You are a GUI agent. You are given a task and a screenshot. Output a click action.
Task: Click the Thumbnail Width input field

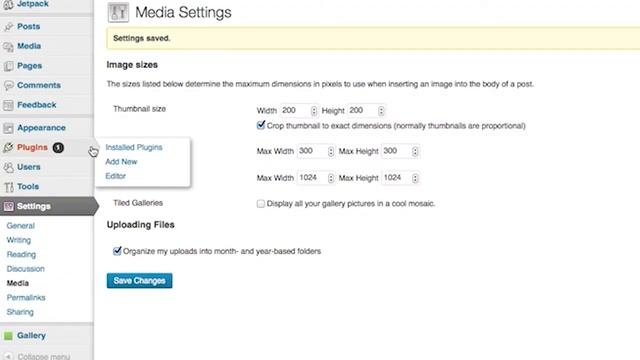(298, 111)
